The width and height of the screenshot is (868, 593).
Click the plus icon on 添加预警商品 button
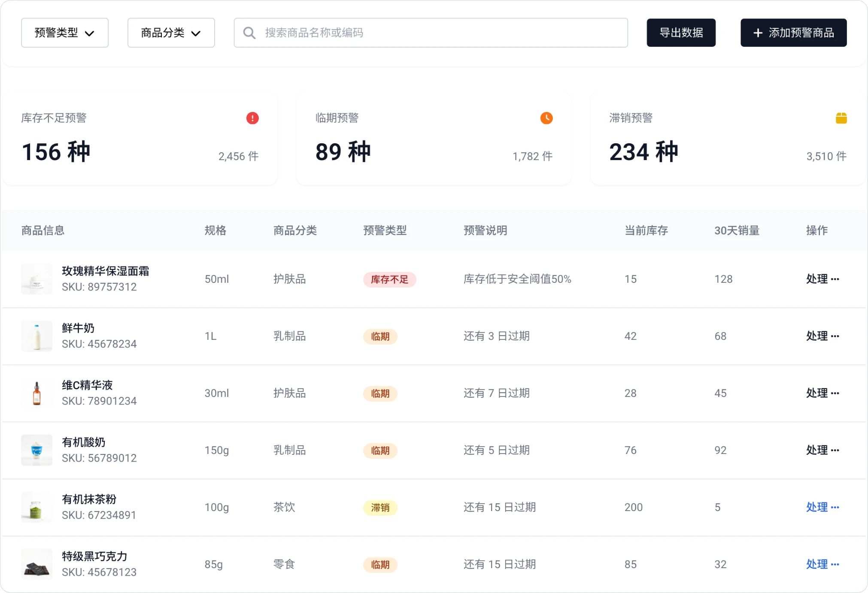pyautogui.click(x=758, y=33)
